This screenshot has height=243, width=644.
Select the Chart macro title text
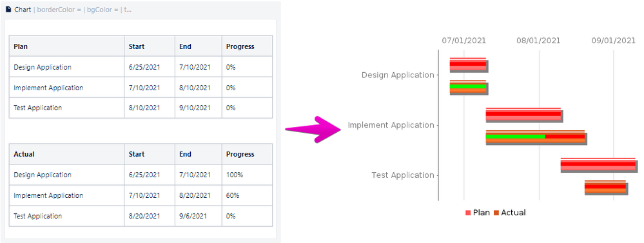[23, 10]
